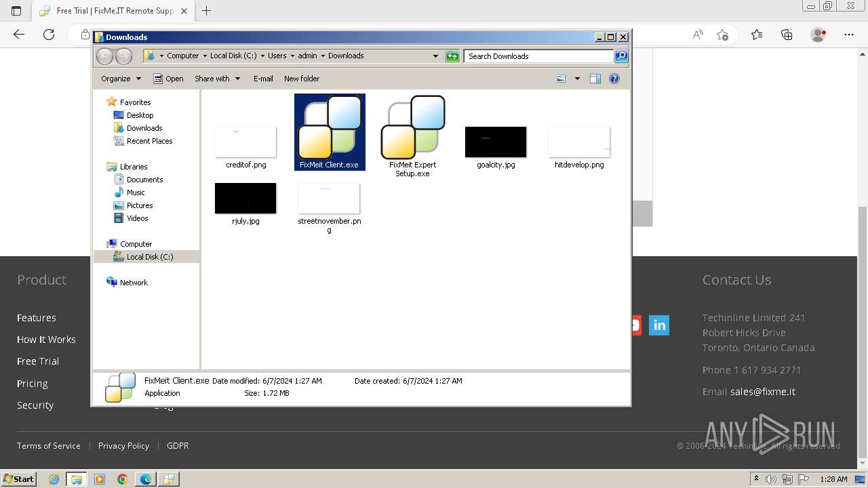Open Edge favorites list icon
This screenshot has height=488, width=868.
(x=757, y=35)
